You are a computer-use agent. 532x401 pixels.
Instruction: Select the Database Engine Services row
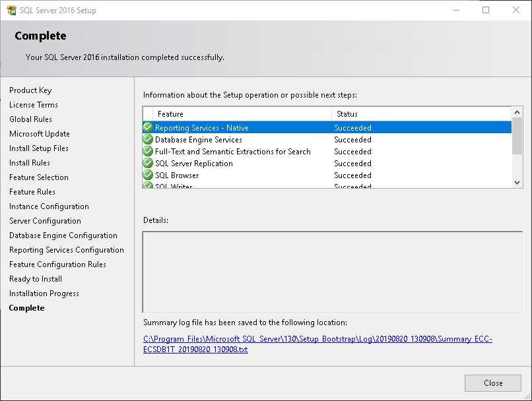pos(327,139)
